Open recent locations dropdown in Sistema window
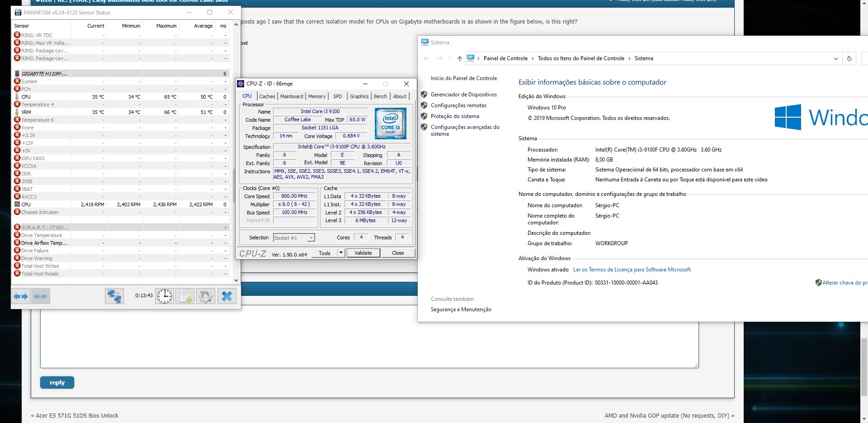 pos(450,58)
